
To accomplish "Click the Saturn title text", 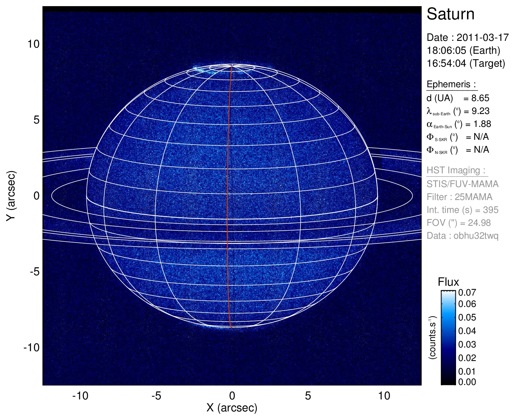I will coord(450,14).
